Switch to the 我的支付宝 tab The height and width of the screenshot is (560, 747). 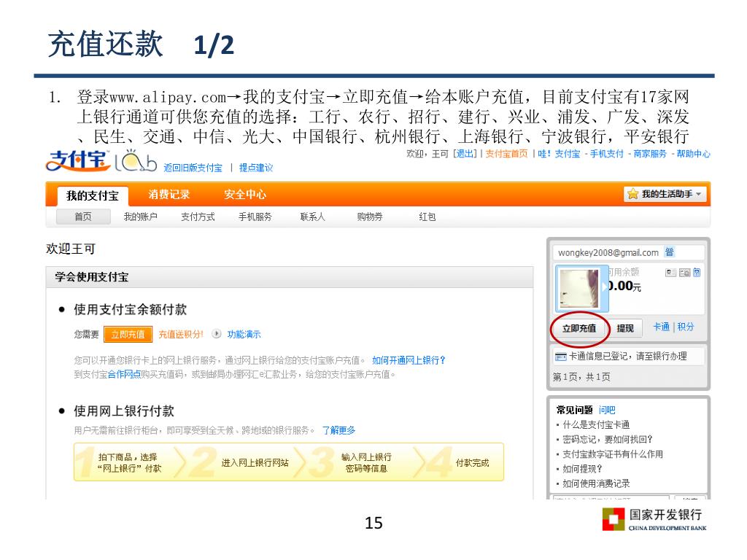click(93, 195)
